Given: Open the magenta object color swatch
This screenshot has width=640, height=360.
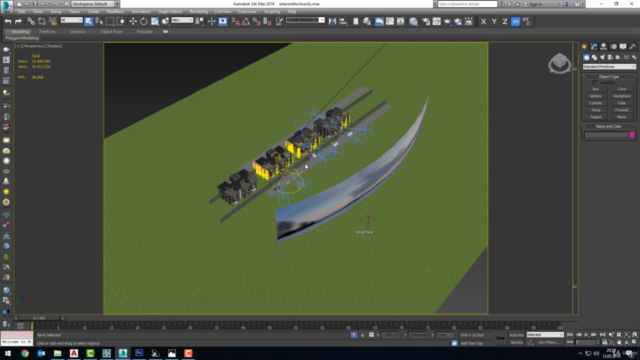Looking at the screenshot, I should 632,135.
